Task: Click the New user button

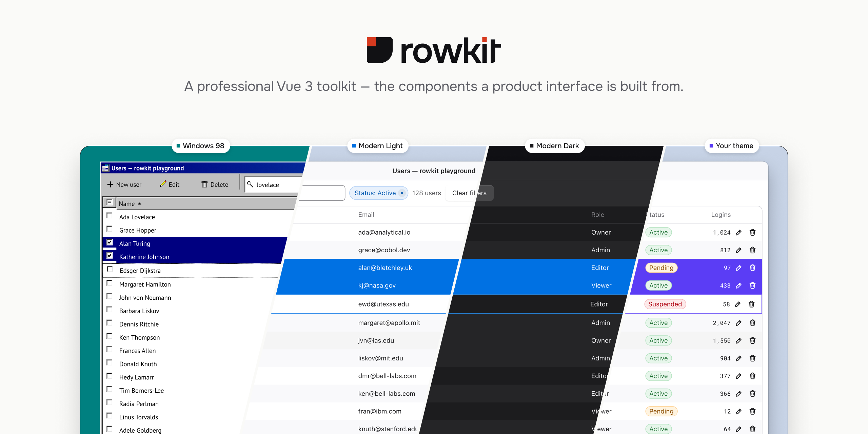Action: click(124, 184)
